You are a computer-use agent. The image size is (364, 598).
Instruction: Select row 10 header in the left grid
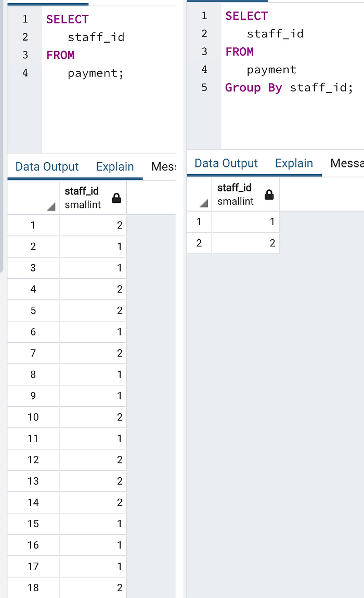[33, 417]
